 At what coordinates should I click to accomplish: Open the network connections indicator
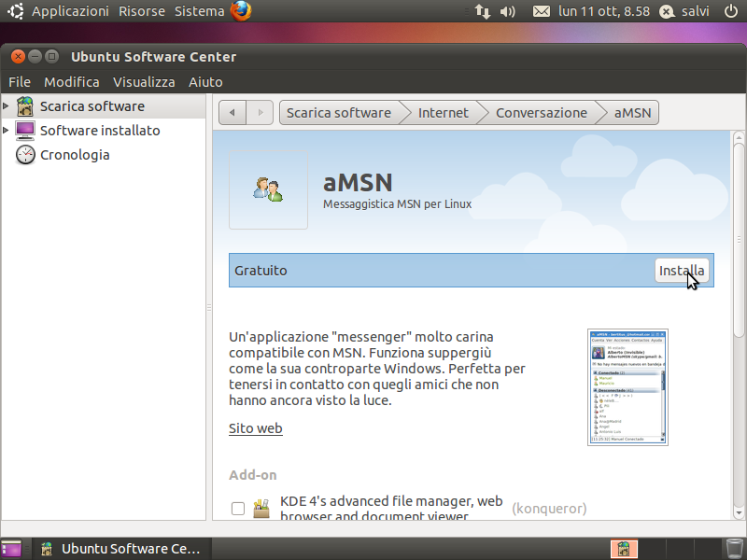tap(483, 11)
